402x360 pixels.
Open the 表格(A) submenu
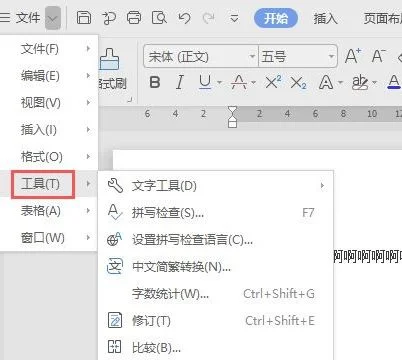coord(49,211)
